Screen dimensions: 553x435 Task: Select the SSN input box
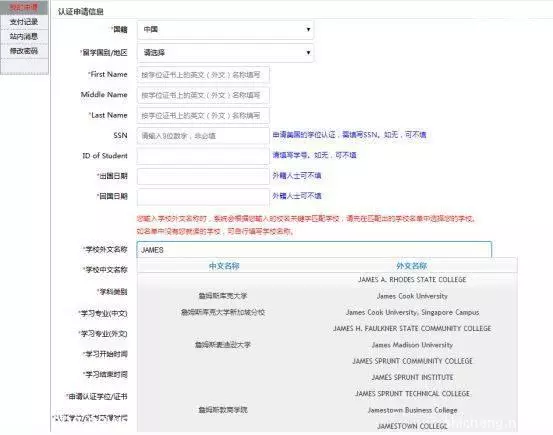tap(203, 136)
